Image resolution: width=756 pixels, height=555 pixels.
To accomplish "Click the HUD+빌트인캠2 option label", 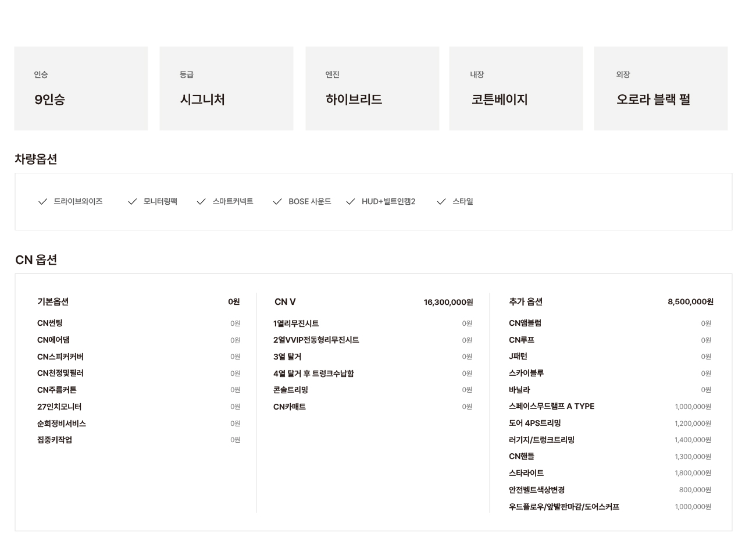I will click(388, 201).
